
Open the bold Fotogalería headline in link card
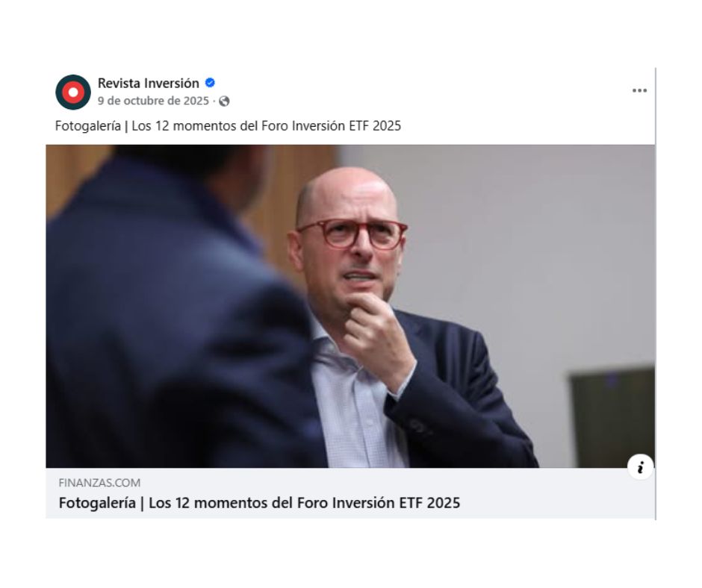(259, 503)
